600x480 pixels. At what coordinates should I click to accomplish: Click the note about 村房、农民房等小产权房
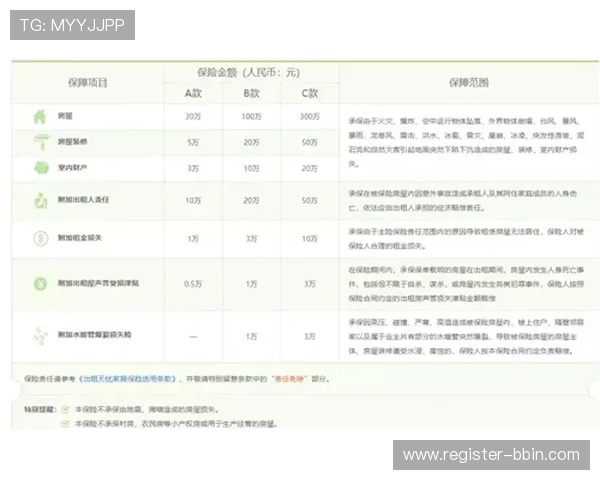(x=176, y=424)
